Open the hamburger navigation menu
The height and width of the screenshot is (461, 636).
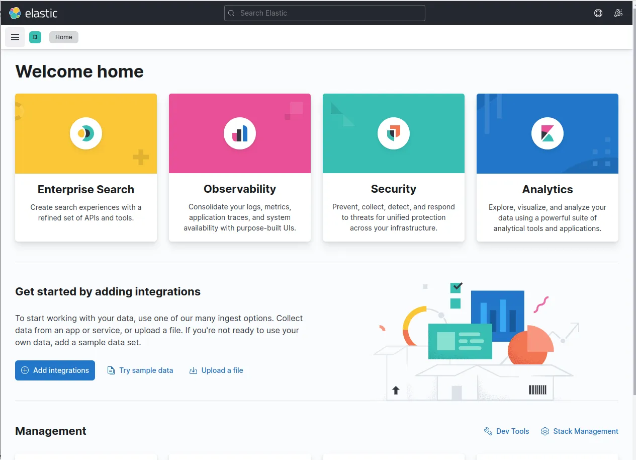[15, 37]
